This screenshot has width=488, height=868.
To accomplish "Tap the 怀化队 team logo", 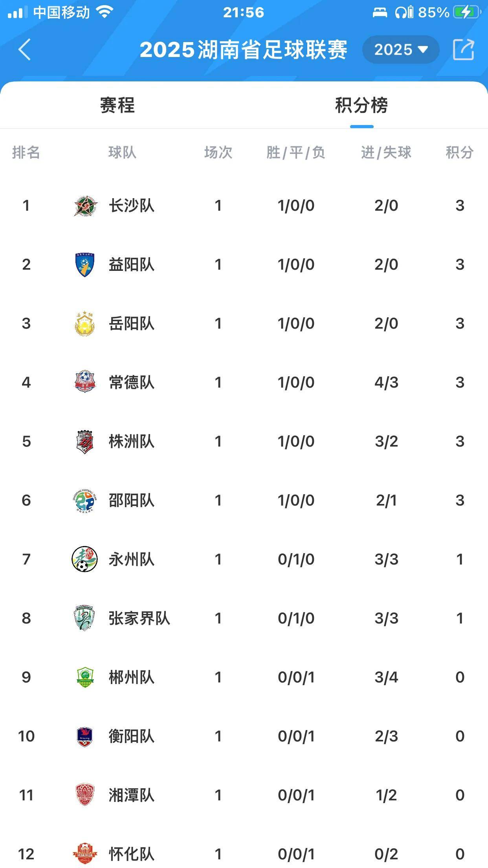I will (x=85, y=854).
